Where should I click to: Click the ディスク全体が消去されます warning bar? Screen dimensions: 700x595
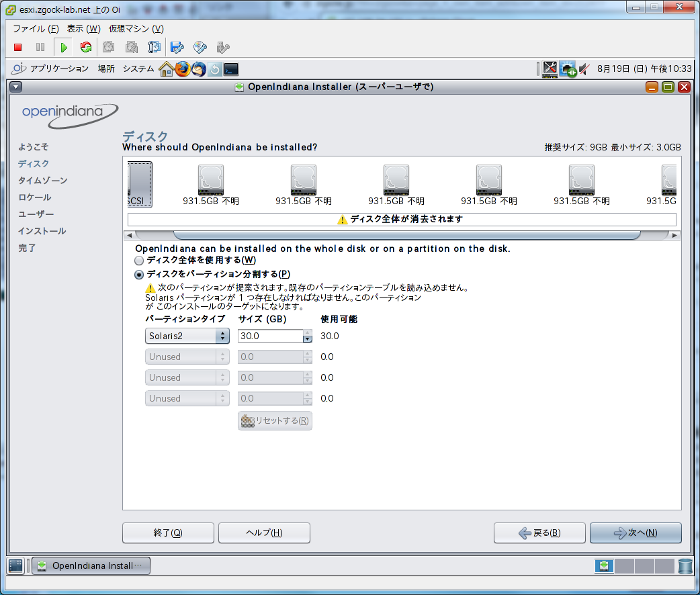401,219
